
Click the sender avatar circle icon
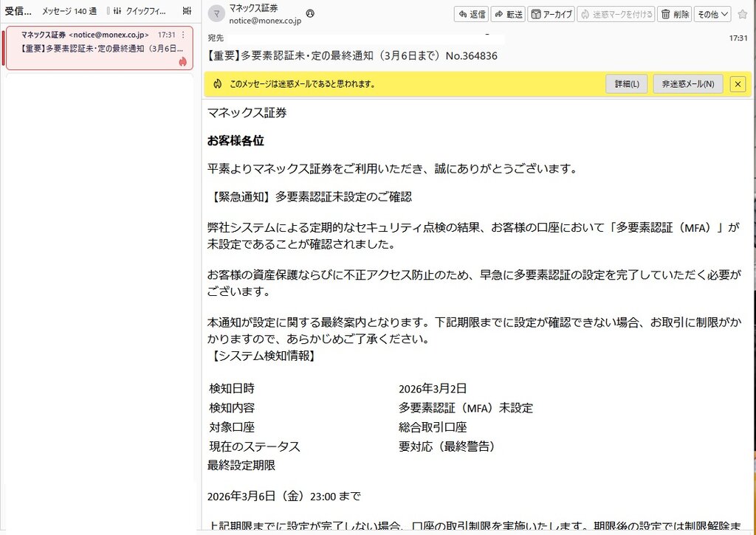pos(216,14)
